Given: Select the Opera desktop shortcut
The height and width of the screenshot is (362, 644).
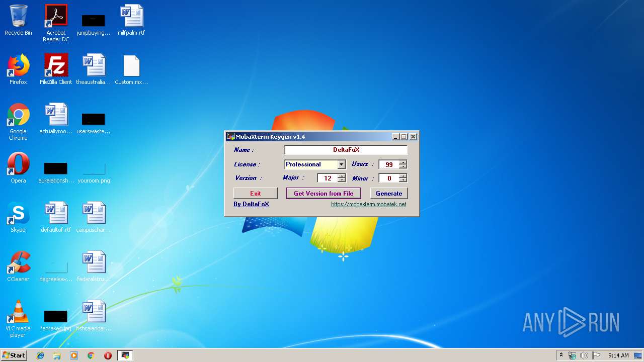Looking at the screenshot, I should tap(18, 168).
